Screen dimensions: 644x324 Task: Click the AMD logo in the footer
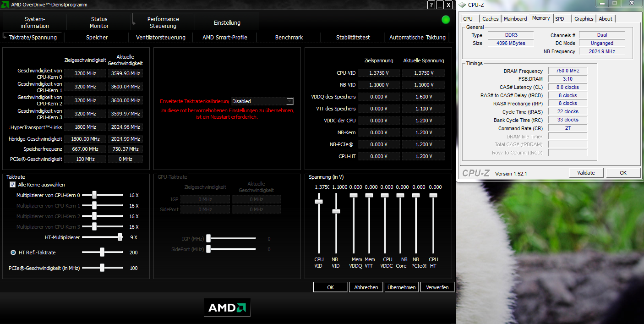tap(227, 308)
